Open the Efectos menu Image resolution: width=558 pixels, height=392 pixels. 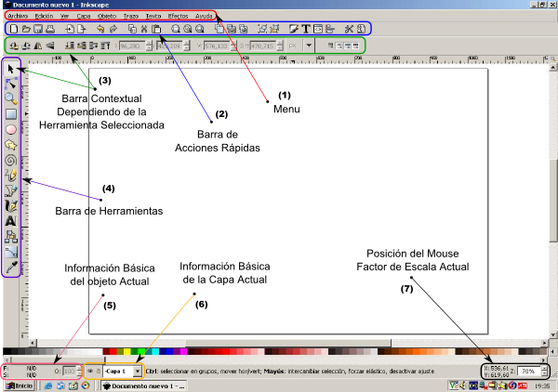click(x=178, y=16)
